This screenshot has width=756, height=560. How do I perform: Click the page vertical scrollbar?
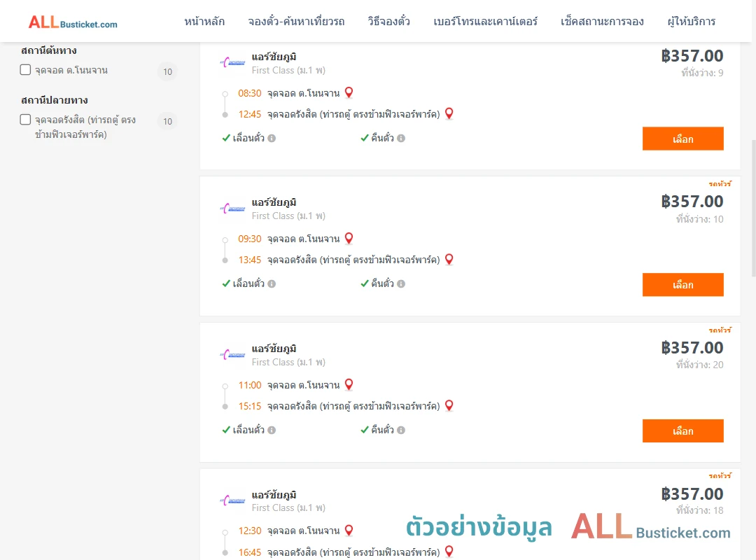click(753, 207)
